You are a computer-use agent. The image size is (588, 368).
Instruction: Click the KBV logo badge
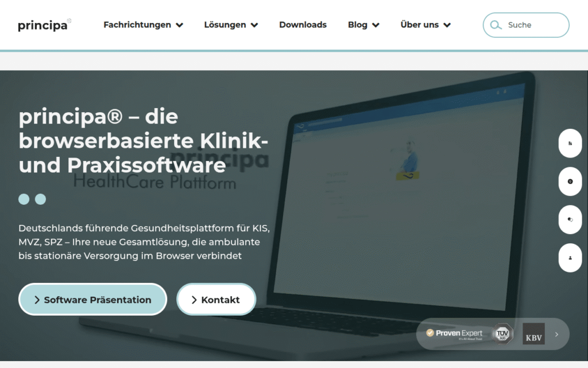533,333
